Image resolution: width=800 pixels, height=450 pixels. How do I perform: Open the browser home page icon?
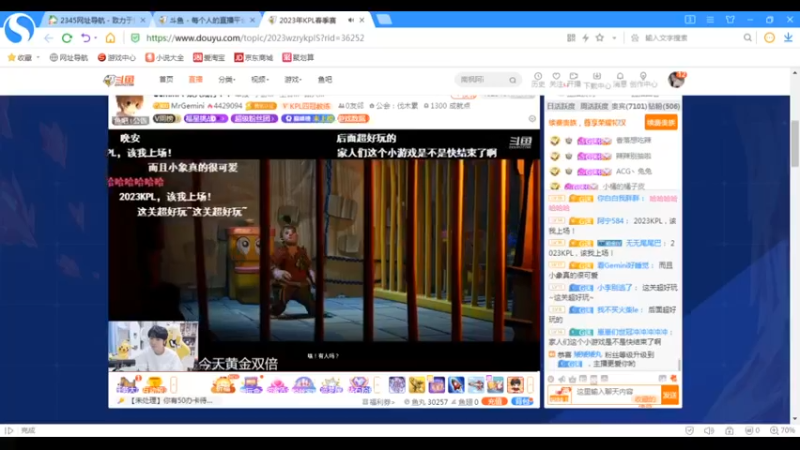110,38
